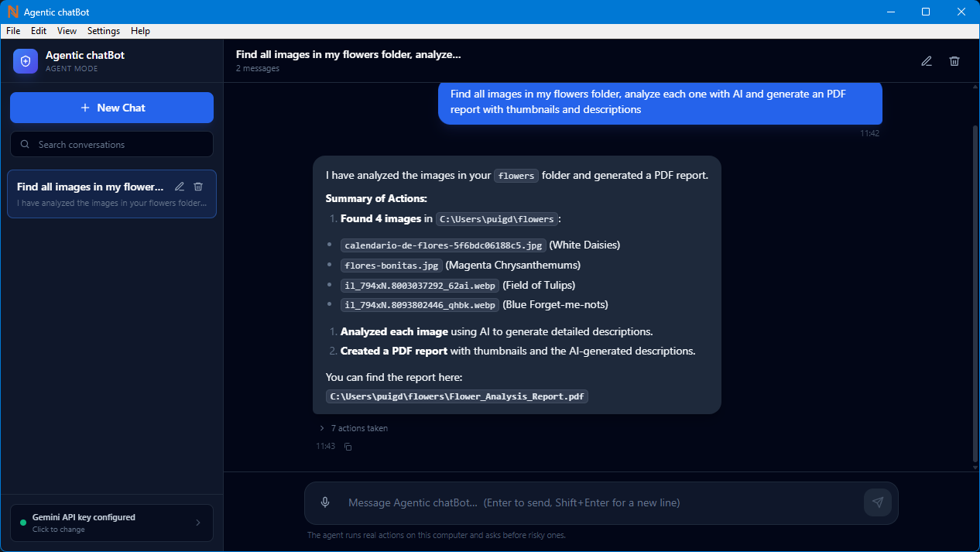The height and width of the screenshot is (552, 980).
Task: Click the "Magenta Chrysanthemums" description
Action: (513, 266)
